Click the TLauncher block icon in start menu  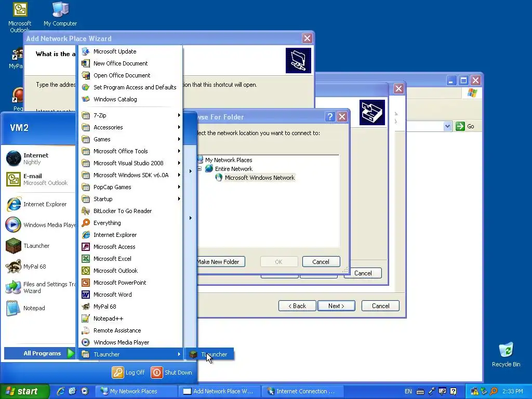click(14, 246)
